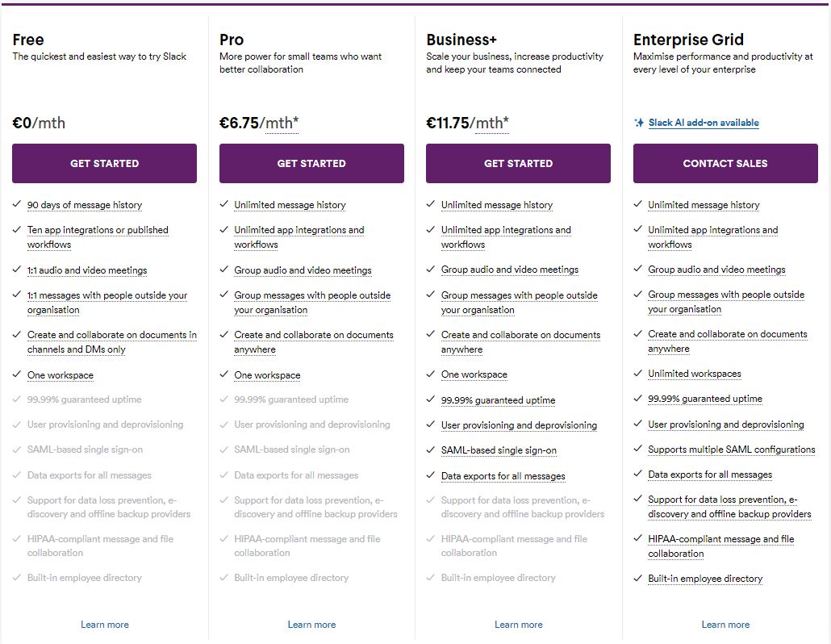This screenshot has width=831, height=644.
Task: Open Learn more under the Free plan
Action: 105,625
